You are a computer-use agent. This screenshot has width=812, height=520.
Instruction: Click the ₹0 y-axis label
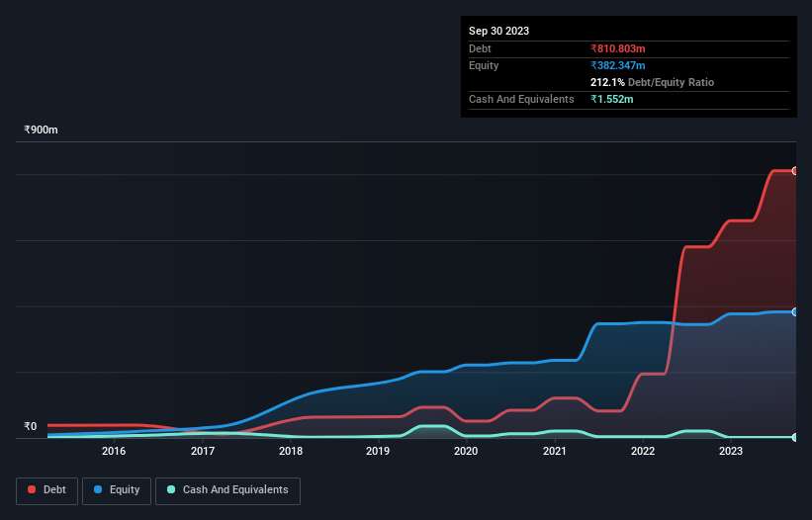[x=31, y=426]
